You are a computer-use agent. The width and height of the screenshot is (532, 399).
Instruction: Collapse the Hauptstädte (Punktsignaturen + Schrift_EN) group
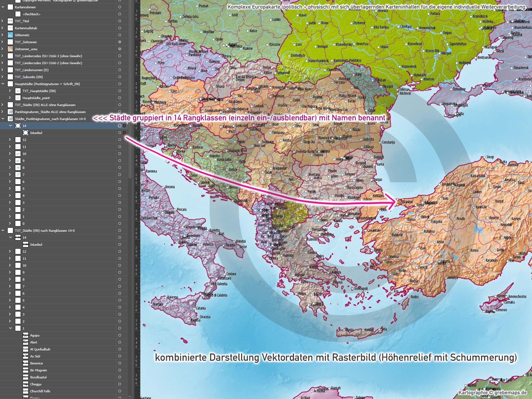(3, 84)
